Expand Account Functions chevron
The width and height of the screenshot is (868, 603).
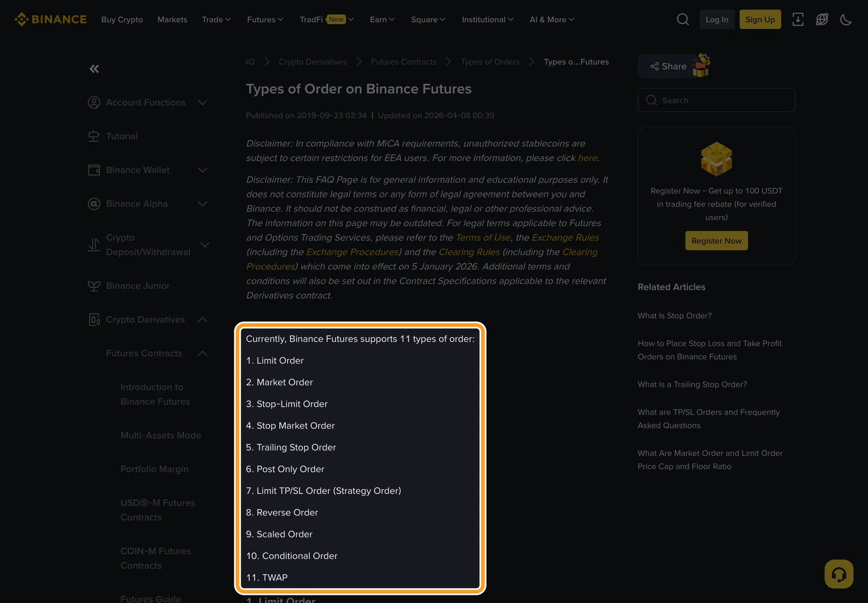click(x=203, y=103)
